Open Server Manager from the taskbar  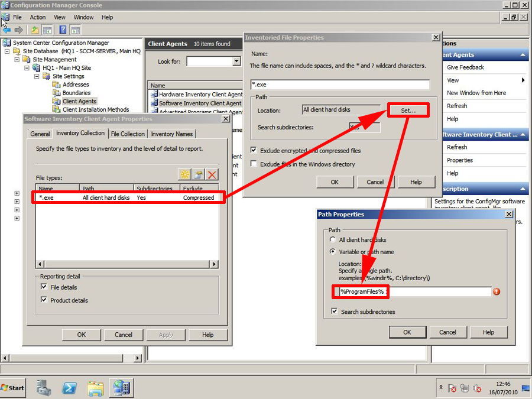click(44, 387)
